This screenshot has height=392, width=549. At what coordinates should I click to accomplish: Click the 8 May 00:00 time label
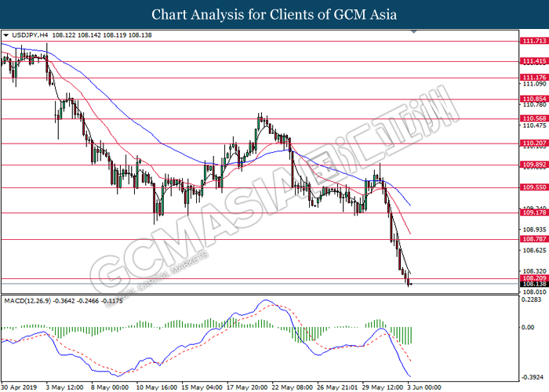point(110,387)
